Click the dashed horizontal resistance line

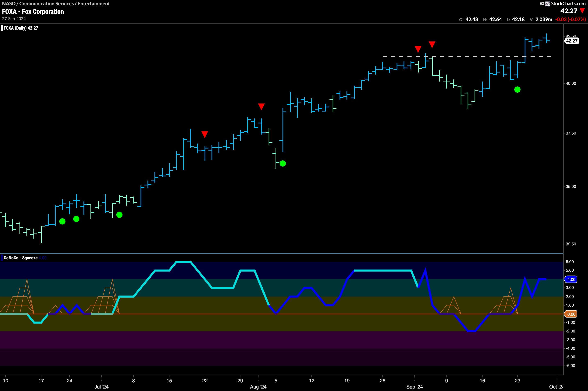pos(467,57)
